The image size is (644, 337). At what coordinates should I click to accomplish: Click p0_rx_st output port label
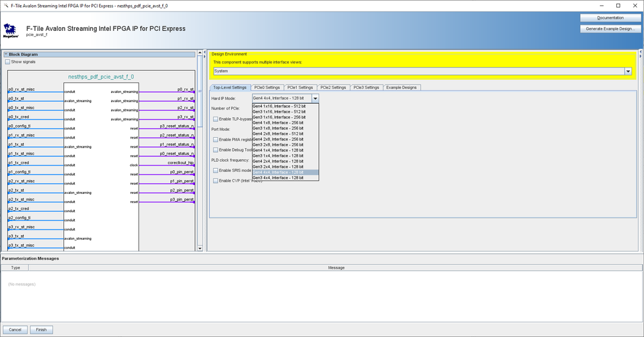point(186,90)
